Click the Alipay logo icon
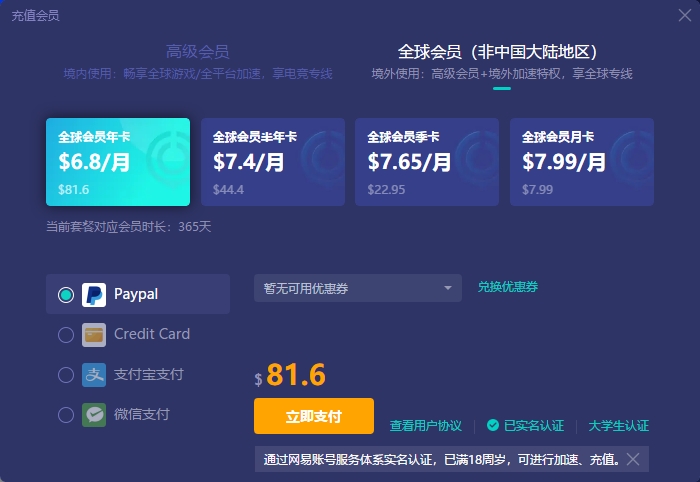Viewport: 700px width, 482px height. 94,375
